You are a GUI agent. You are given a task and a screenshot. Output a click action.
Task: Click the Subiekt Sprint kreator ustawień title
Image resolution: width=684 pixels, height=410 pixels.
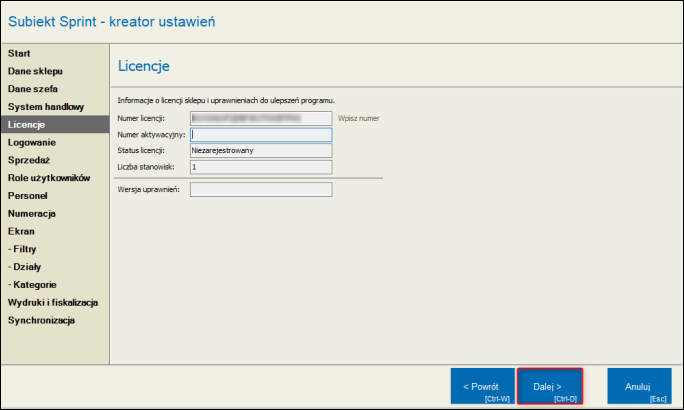112,21
